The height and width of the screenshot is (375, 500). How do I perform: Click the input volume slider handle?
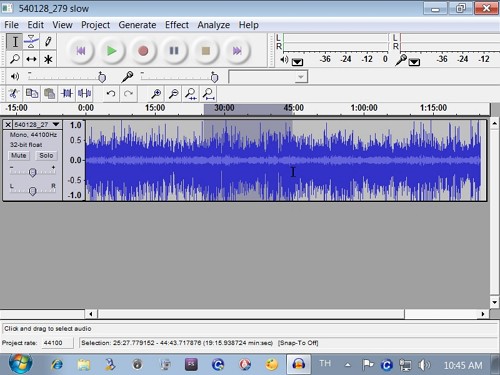click(215, 77)
